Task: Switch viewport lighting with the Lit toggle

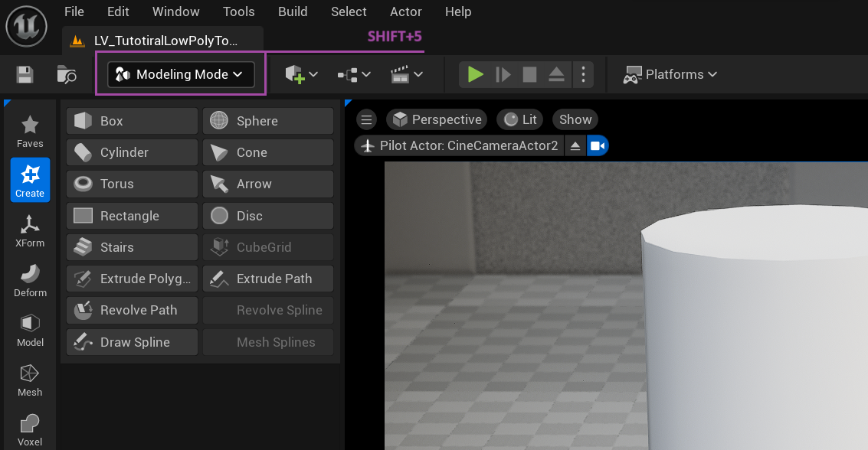Action: [519, 119]
